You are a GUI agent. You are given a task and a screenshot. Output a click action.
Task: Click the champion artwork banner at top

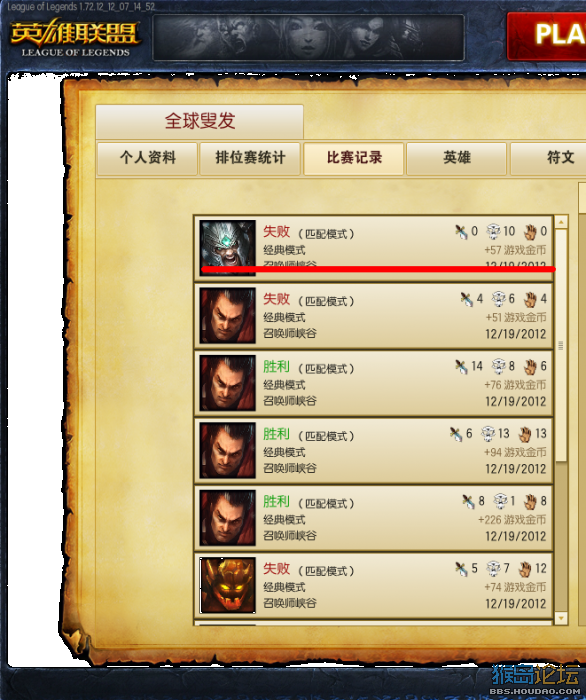[308, 37]
